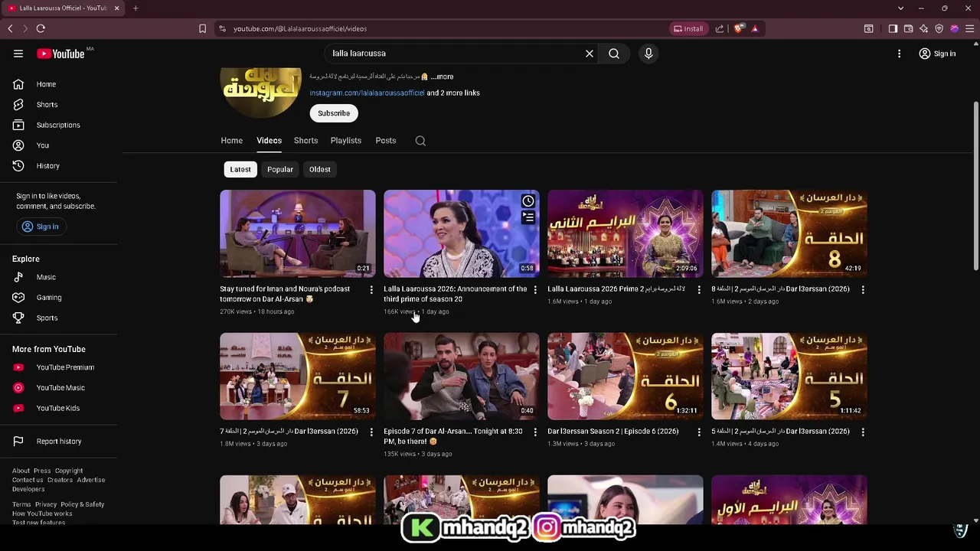Switch to the channel Home tab
This screenshot has height=551, width=980.
pos(231,141)
